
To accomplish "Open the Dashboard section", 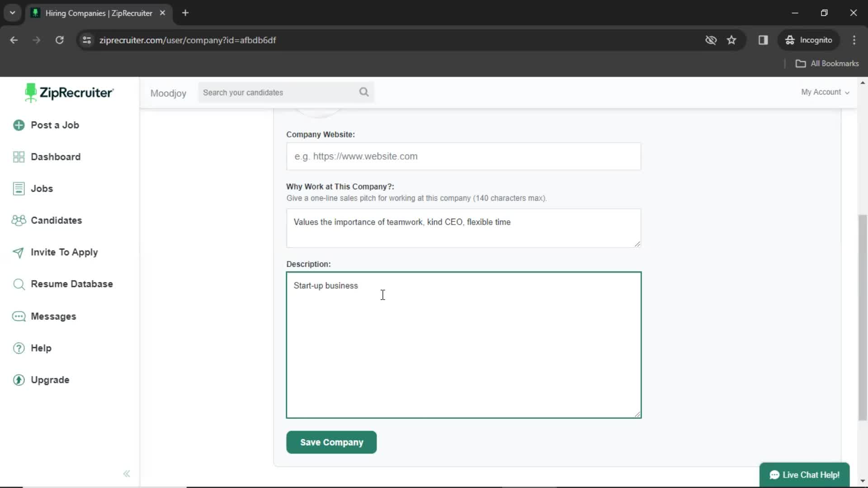I will (x=56, y=156).
